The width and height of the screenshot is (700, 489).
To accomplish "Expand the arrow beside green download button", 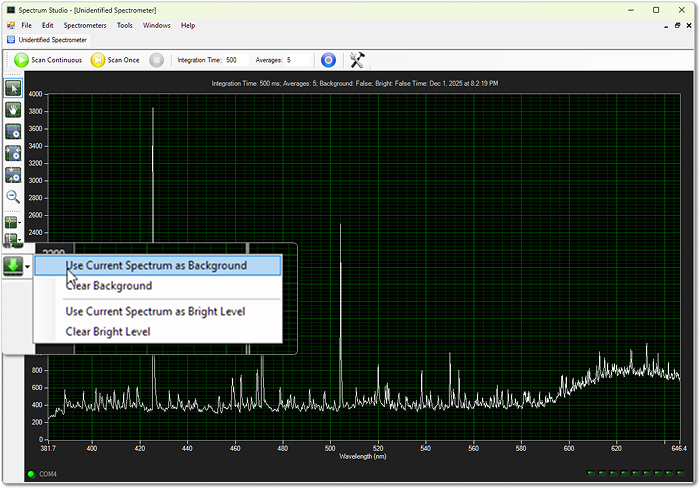I will click(27, 267).
